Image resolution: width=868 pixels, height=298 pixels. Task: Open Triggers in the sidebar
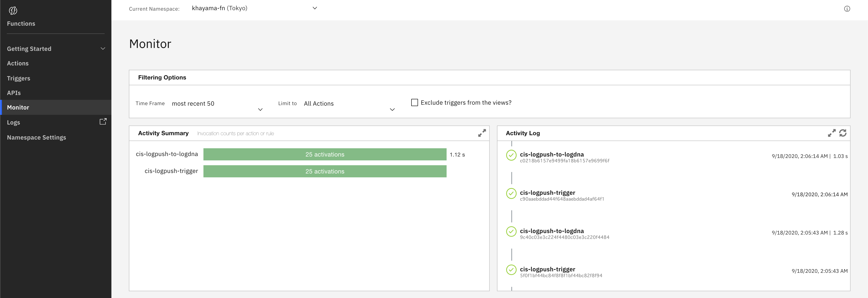click(x=19, y=78)
